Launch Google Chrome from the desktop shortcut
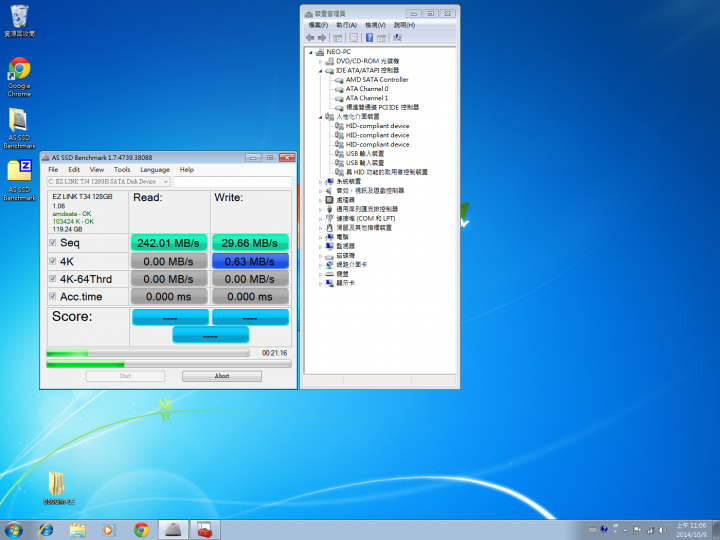This screenshot has width=720, height=540. (x=19, y=77)
